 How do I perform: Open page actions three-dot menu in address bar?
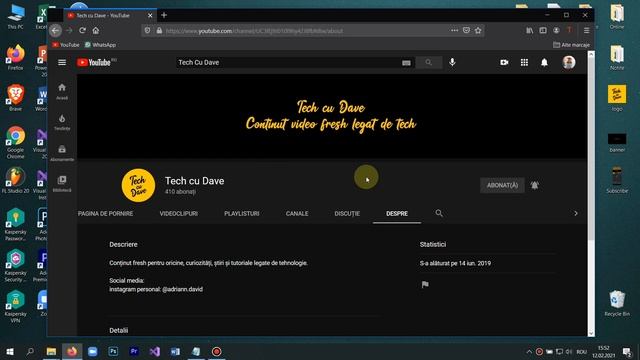(454, 31)
